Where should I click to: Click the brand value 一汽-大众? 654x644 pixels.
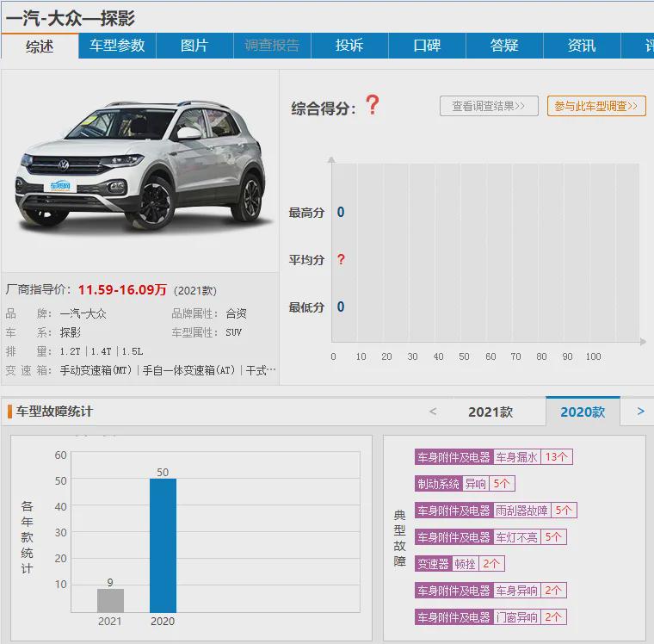tap(83, 313)
